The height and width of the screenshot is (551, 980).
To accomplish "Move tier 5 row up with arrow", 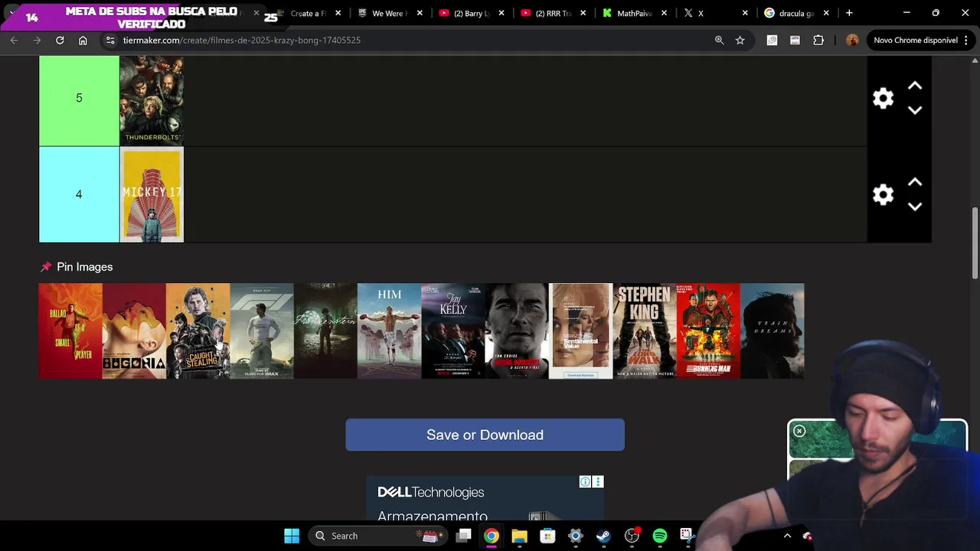I will tap(914, 86).
